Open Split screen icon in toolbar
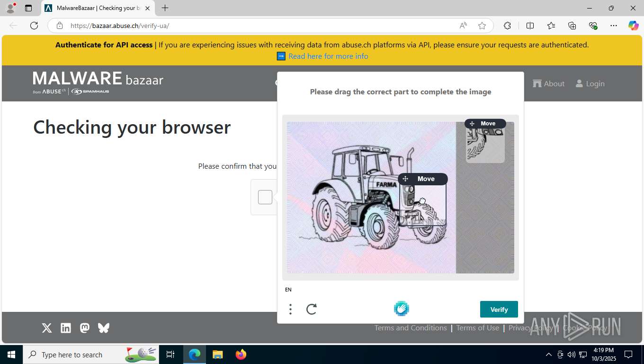Viewport: 644px width, 364px height. coord(530,26)
